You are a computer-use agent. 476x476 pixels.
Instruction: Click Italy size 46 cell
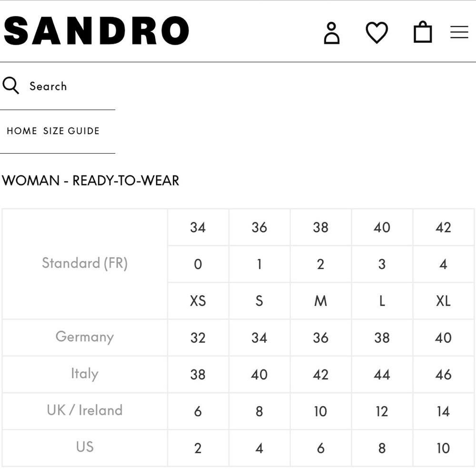pyautogui.click(x=443, y=374)
